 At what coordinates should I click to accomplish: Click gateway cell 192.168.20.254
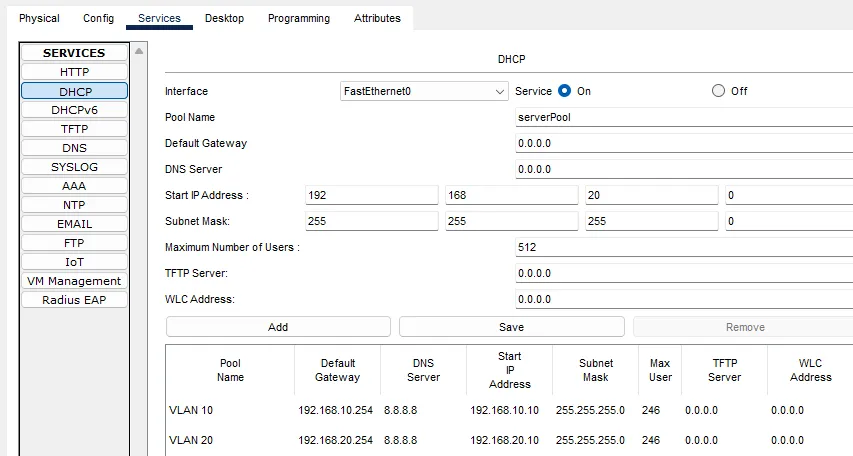pos(336,440)
